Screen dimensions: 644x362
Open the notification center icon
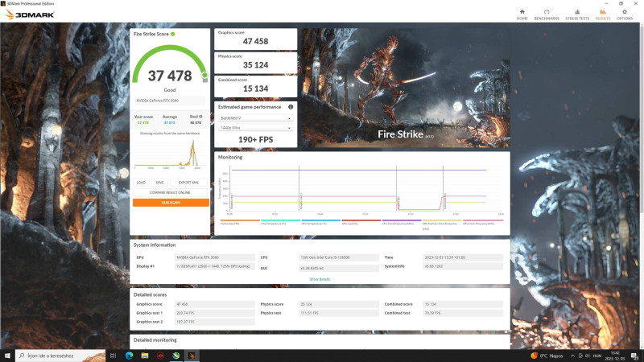(634, 356)
